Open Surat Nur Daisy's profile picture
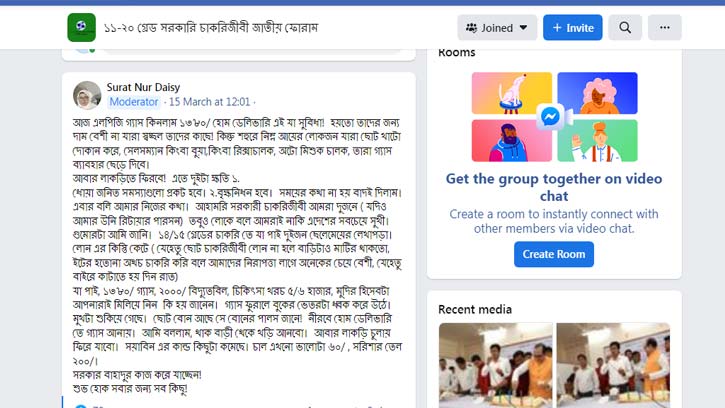The height and width of the screenshot is (408, 725). 87,95
